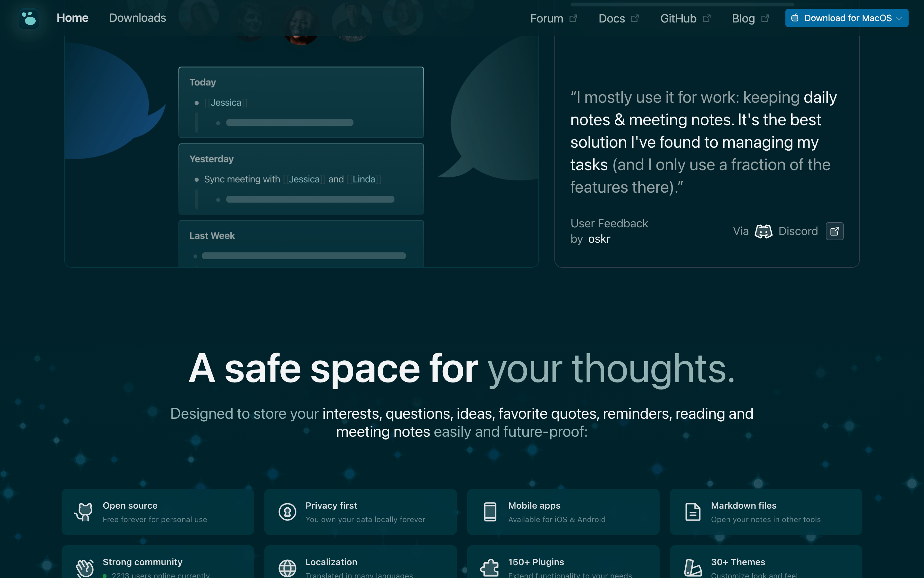The height and width of the screenshot is (578, 924).
Task: Select the Today journal card
Action: tap(301, 102)
